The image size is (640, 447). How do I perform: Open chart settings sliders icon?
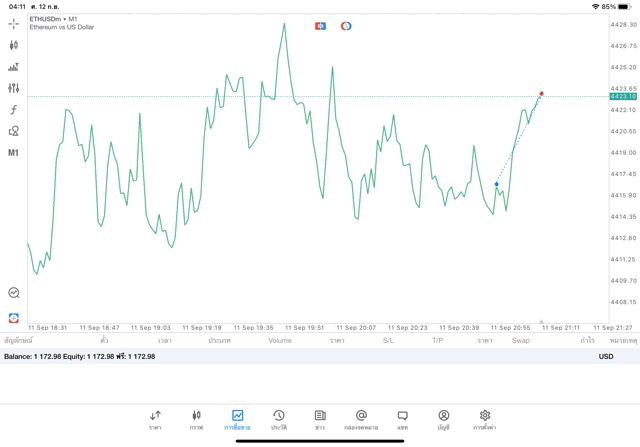(x=14, y=88)
